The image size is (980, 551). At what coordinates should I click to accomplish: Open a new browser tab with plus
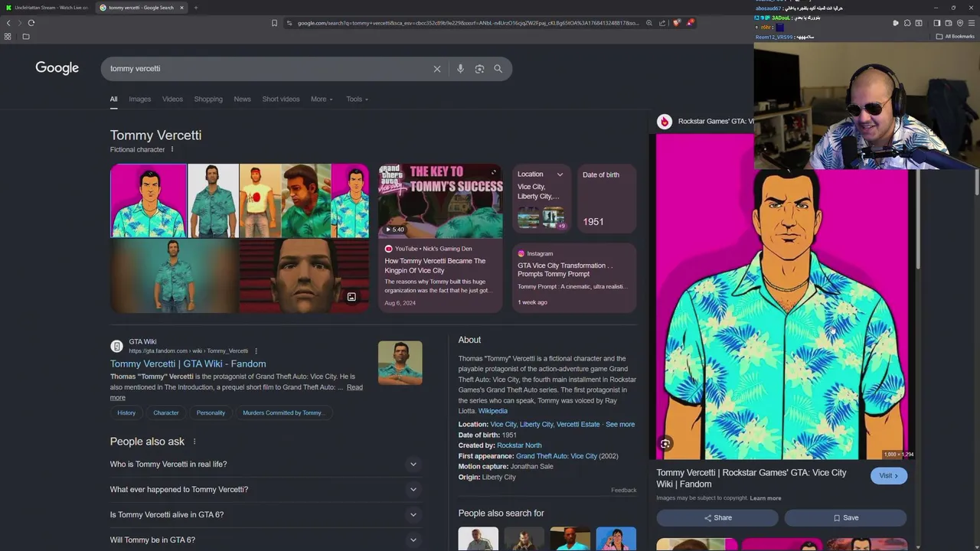pyautogui.click(x=195, y=8)
